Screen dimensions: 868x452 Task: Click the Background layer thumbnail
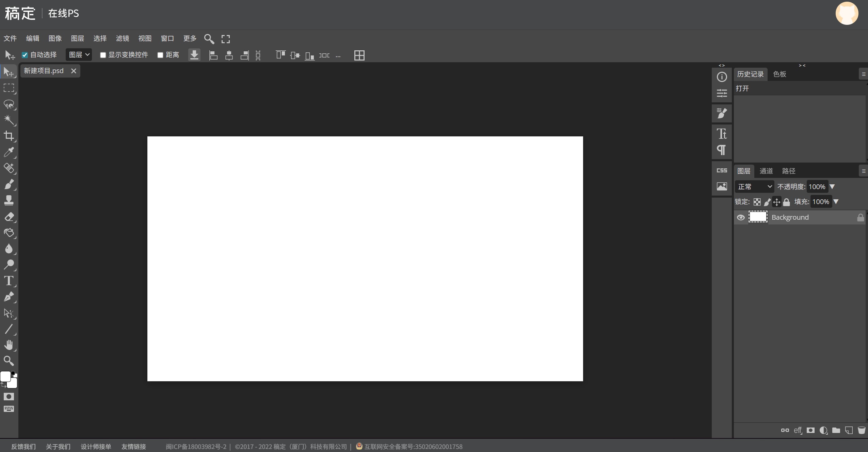[758, 217]
